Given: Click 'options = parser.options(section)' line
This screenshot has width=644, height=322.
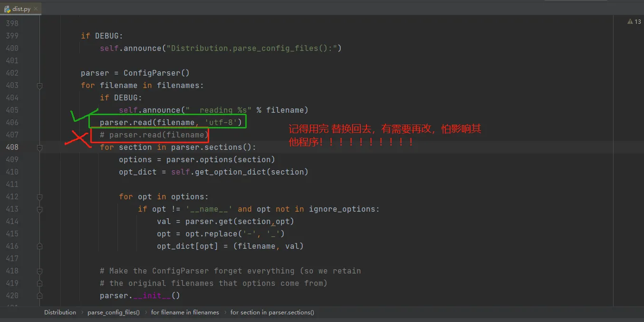Looking at the screenshot, I should coord(197,160).
